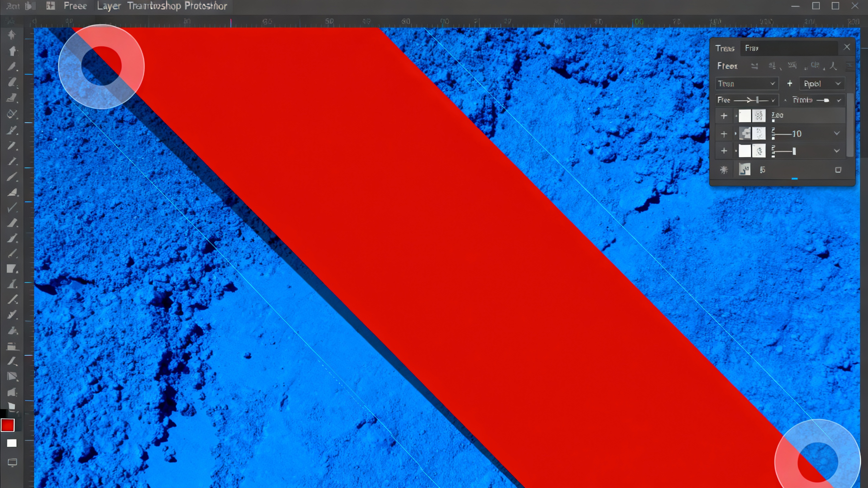
Task: Open the Free menu in the menu bar
Action: (75, 6)
